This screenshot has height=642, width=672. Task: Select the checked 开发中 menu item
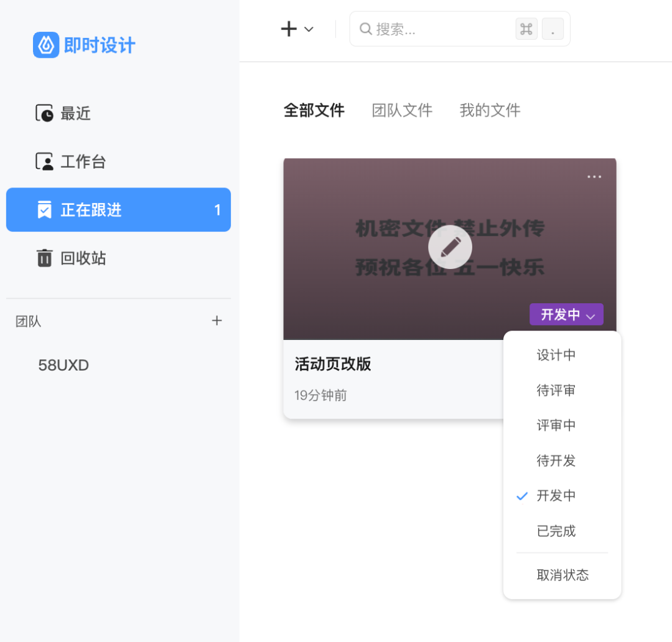coord(562,496)
